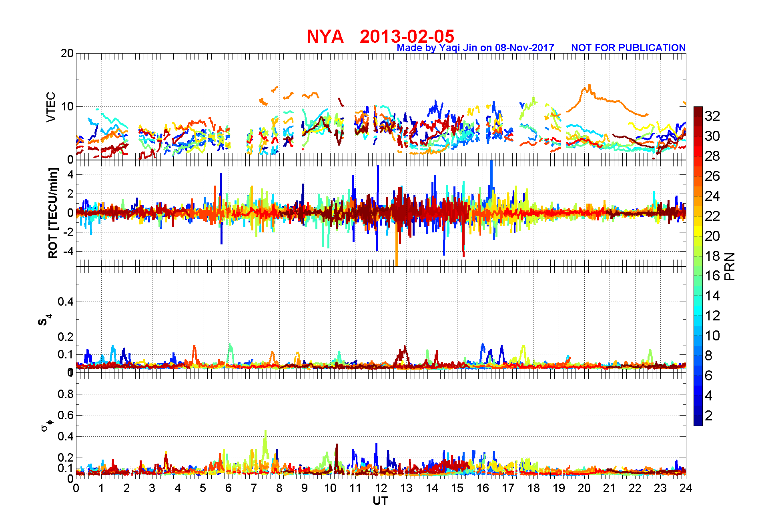762x532 pixels.
Task: Click colorbar tick label 2
Action: pos(708,416)
